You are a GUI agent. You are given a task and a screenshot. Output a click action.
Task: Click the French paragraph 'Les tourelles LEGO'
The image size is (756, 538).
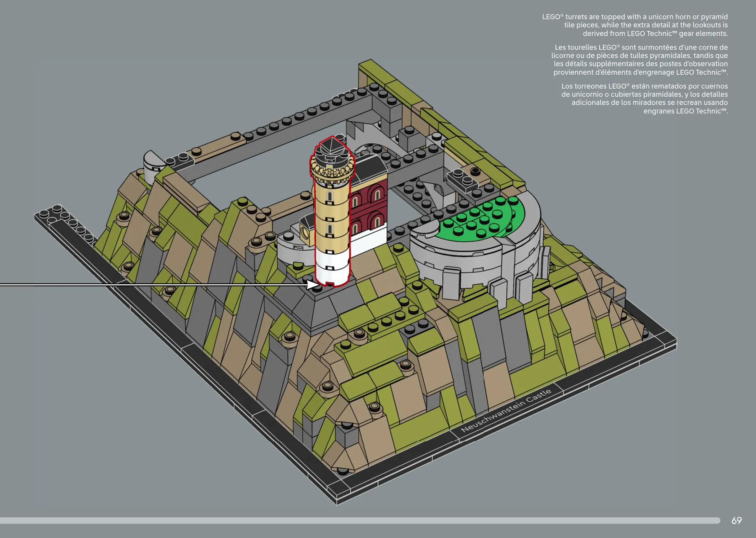(639, 60)
